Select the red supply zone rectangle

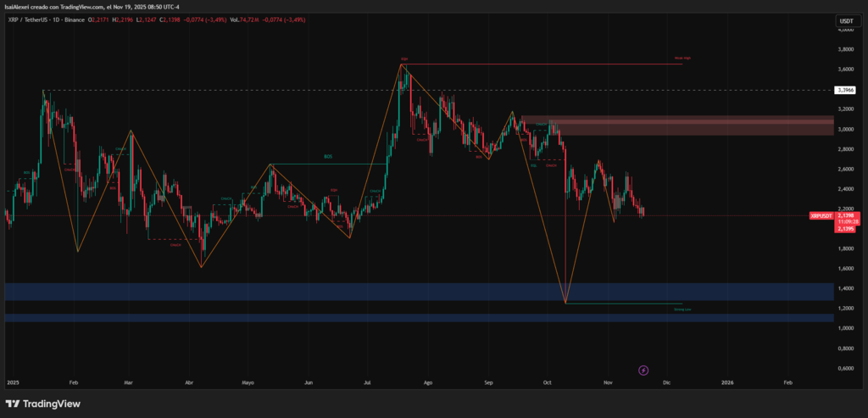tap(677, 125)
